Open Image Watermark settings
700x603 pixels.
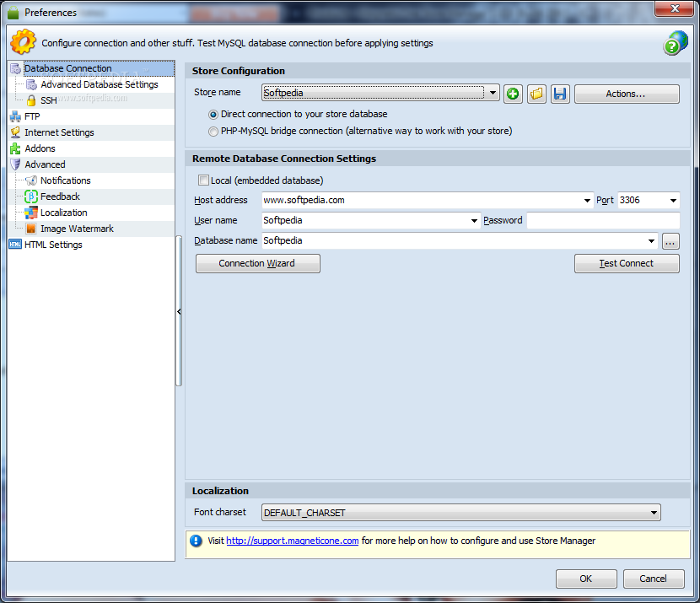78,229
